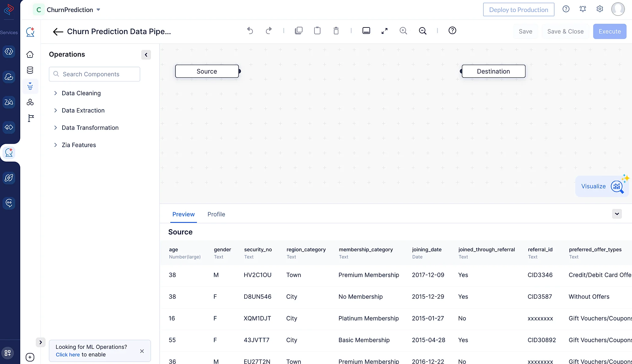Image resolution: width=632 pixels, height=364 pixels.
Task: Toggle the bottom preview panel icon
Action: [x=366, y=31]
